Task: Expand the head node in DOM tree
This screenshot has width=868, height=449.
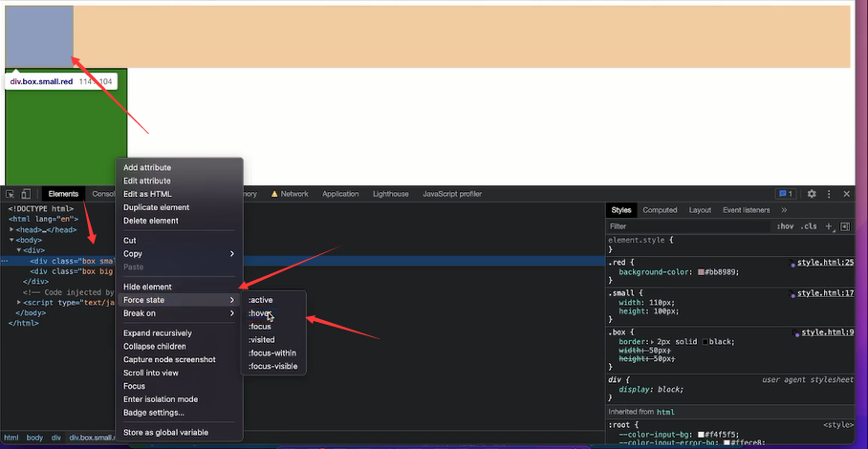Action: (x=11, y=229)
